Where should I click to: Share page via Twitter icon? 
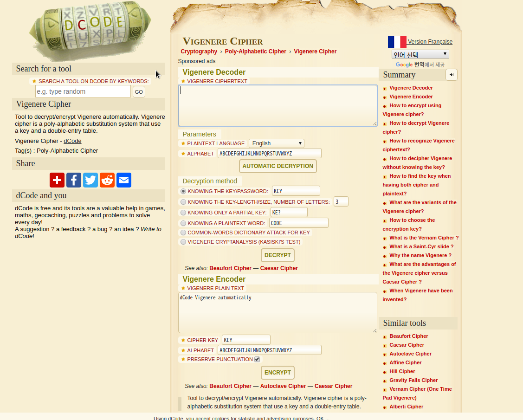point(90,180)
